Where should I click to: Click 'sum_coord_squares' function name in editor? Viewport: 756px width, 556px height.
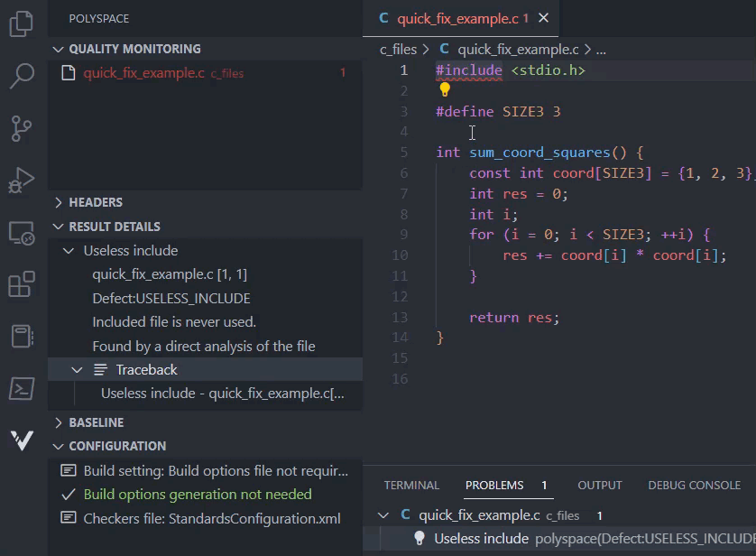539,153
